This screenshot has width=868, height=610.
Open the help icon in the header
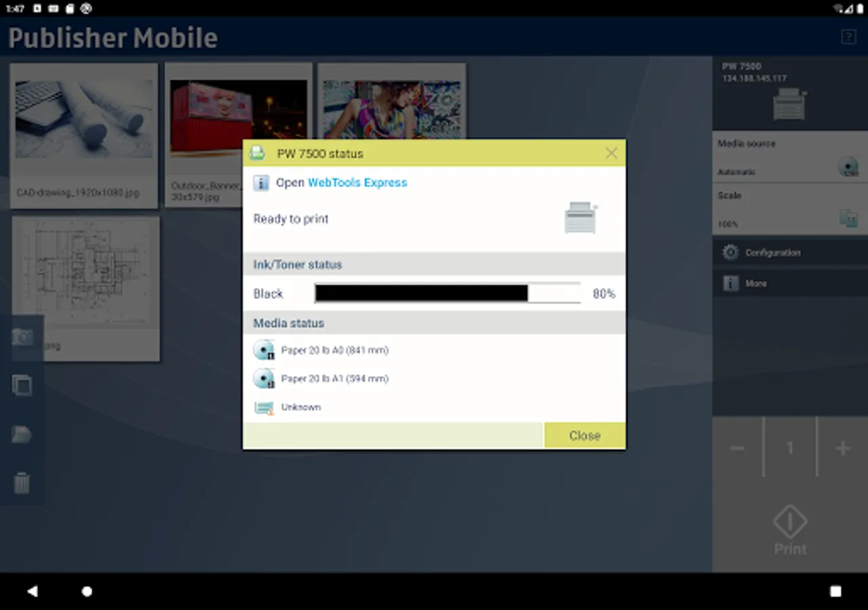pyautogui.click(x=848, y=37)
